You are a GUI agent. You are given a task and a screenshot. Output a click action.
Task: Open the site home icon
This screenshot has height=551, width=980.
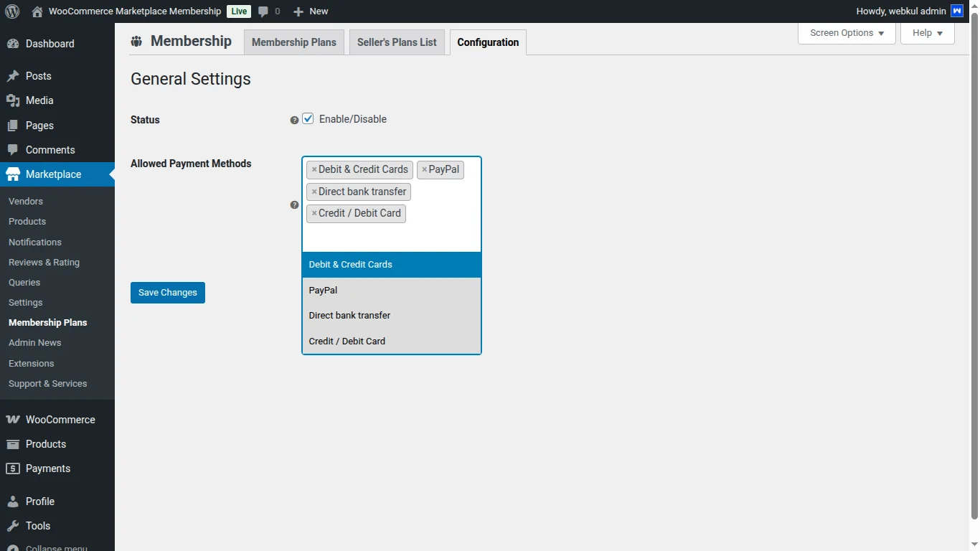point(37,11)
